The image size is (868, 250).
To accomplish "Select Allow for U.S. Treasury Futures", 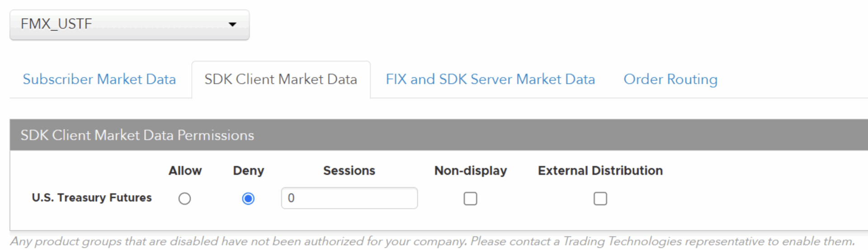I will pos(184,199).
